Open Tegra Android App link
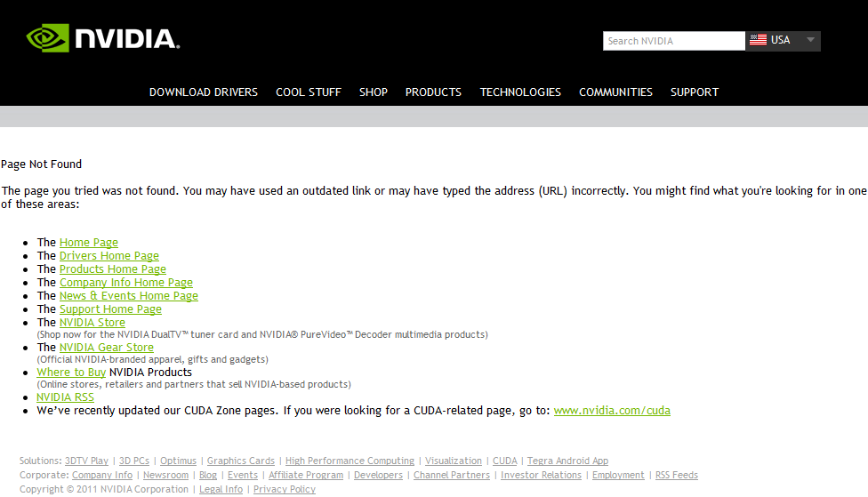The height and width of the screenshot is (497, 868). 567,461
